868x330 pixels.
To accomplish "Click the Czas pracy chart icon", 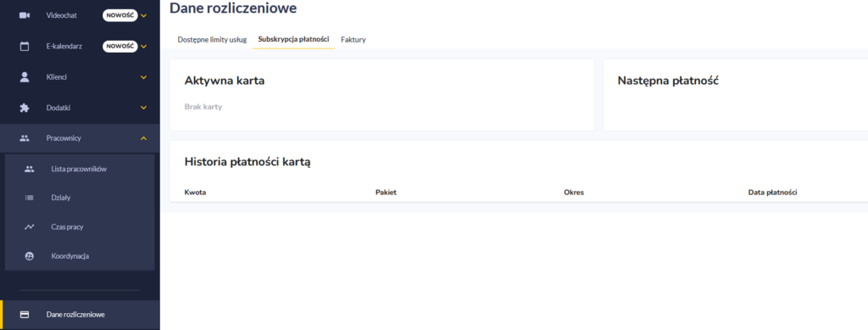I will (30, 227).
